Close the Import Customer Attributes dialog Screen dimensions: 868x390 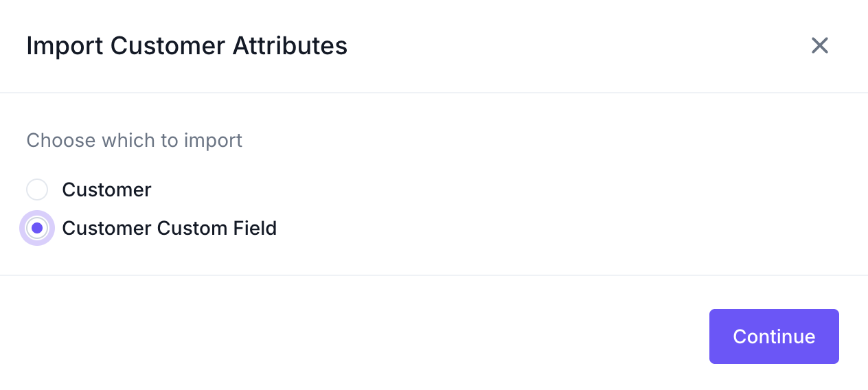coord(820,45)
